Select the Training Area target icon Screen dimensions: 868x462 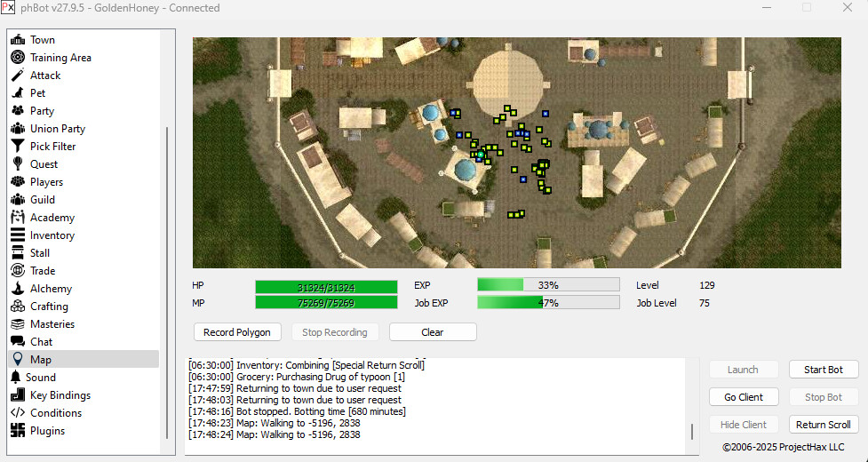[17, 58]
